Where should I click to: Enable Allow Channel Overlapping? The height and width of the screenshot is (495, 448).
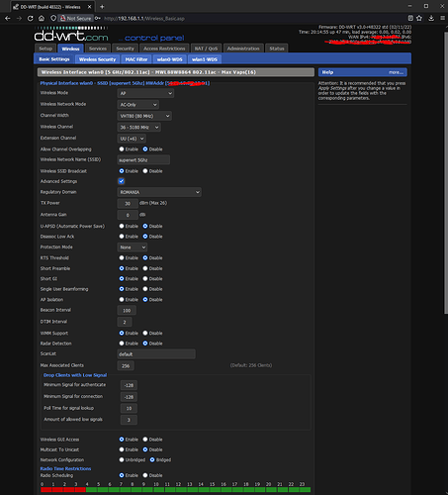click(x=122, y=149)
